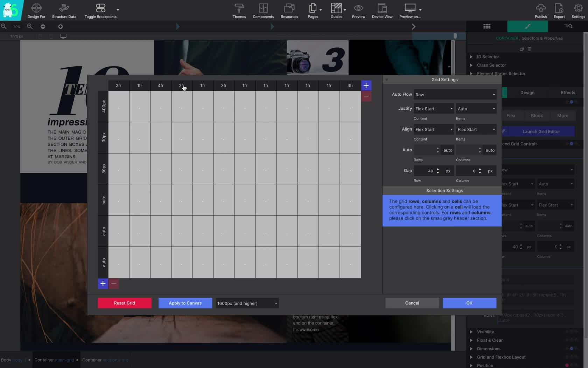The image size is (588, 368).
Task: Select the Design tab
Action: 527,93
